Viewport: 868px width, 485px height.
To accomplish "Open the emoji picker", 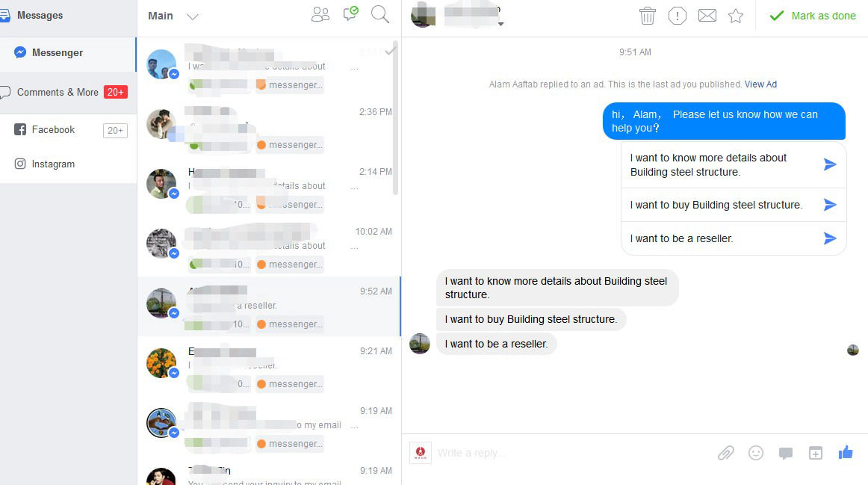I will coord(756,453).
